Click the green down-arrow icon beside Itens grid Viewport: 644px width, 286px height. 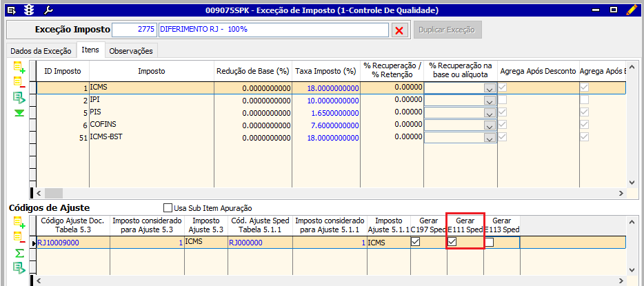pyautogui.click(x=19, y=113)
